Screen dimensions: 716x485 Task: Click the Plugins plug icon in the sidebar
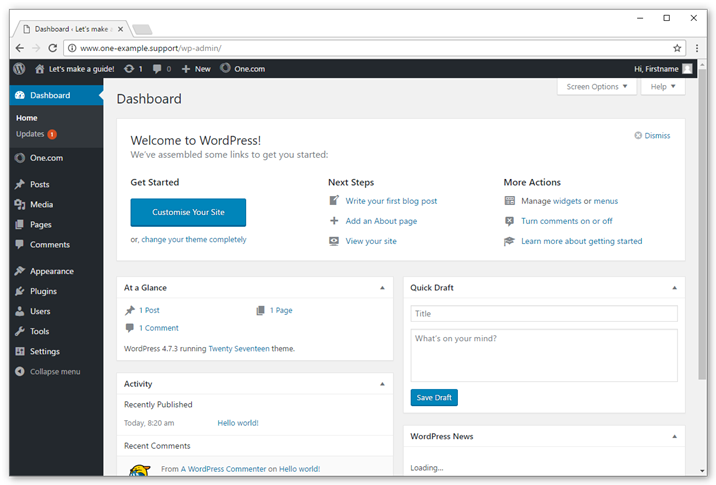coord(20,291)
